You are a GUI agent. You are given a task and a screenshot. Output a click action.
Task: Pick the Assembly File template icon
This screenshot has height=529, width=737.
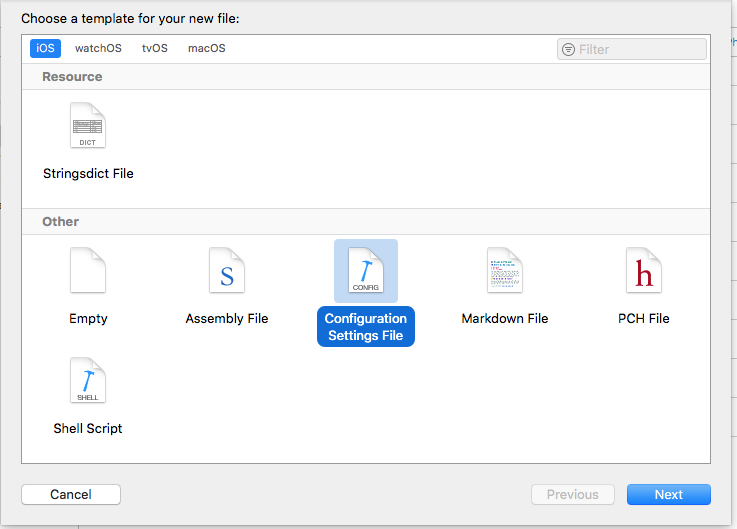coord(227,271)
